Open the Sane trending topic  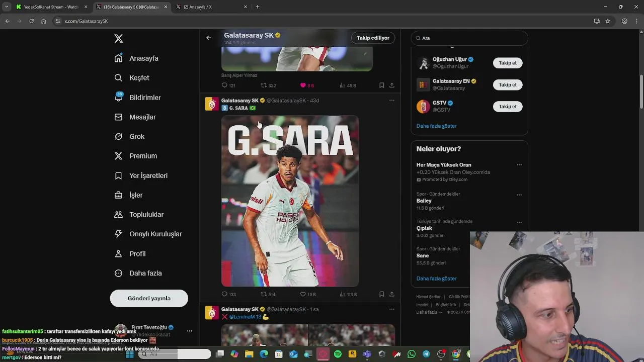pos(423,256)
